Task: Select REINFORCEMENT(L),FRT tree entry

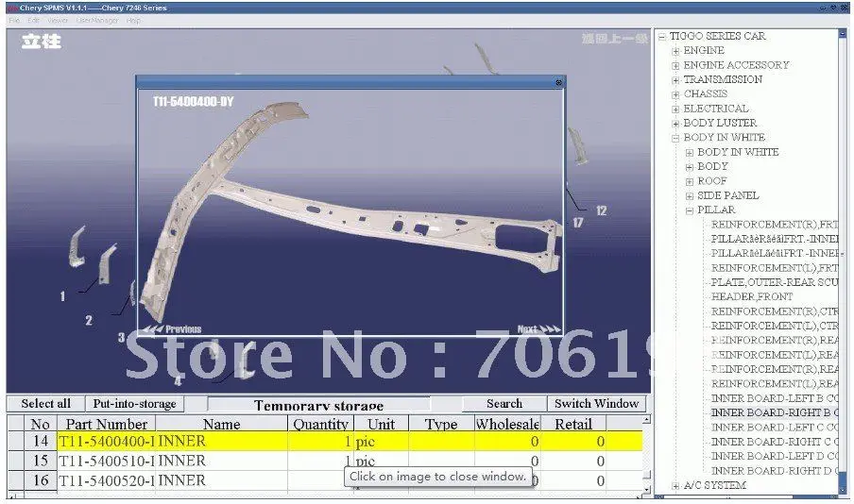Action: [775, 268]
